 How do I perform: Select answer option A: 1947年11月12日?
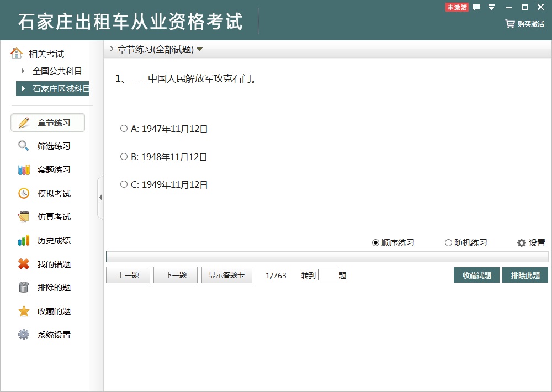[164, 129]
